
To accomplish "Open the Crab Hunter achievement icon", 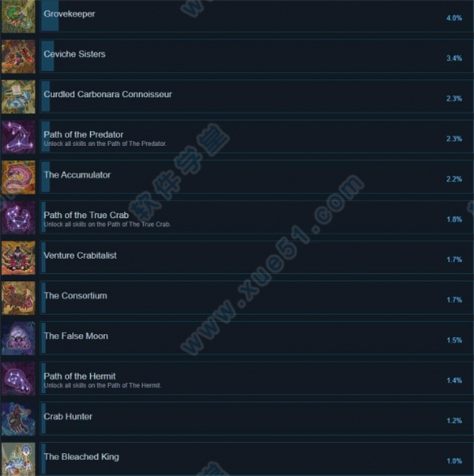I will coord(18,419).
